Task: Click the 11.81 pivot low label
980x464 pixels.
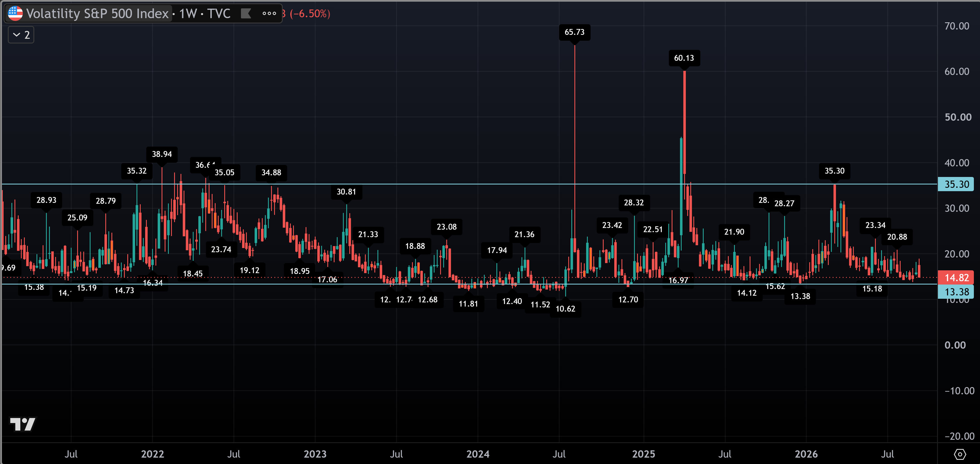Action: click(x=468, y=304)
